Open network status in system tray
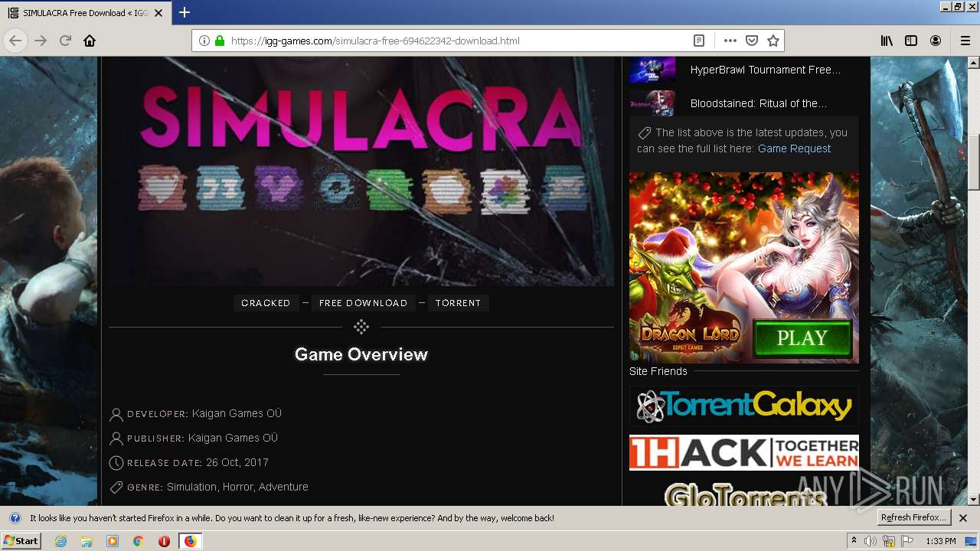980x551 pixels. tap(889, 541)
